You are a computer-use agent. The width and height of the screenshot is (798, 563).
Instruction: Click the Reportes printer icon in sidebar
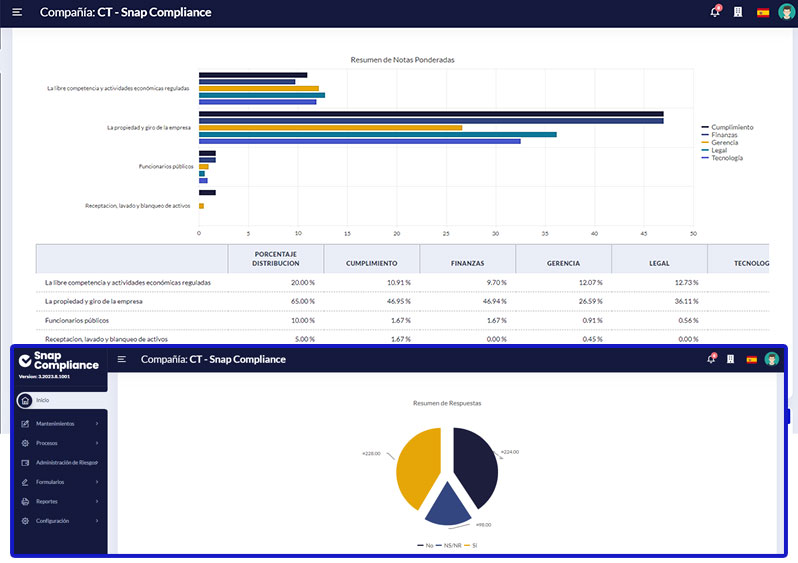(x=25, y=501)
